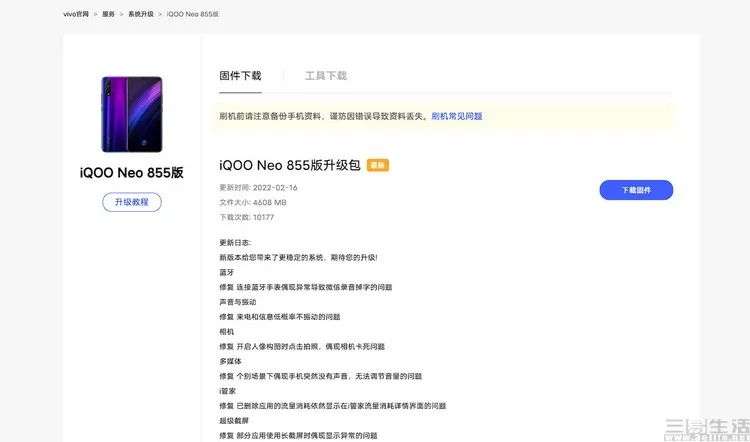Switch to the 工具下载 tab
Screen dimensions: 750x442
pyautogui.click(x=326, y=76)
